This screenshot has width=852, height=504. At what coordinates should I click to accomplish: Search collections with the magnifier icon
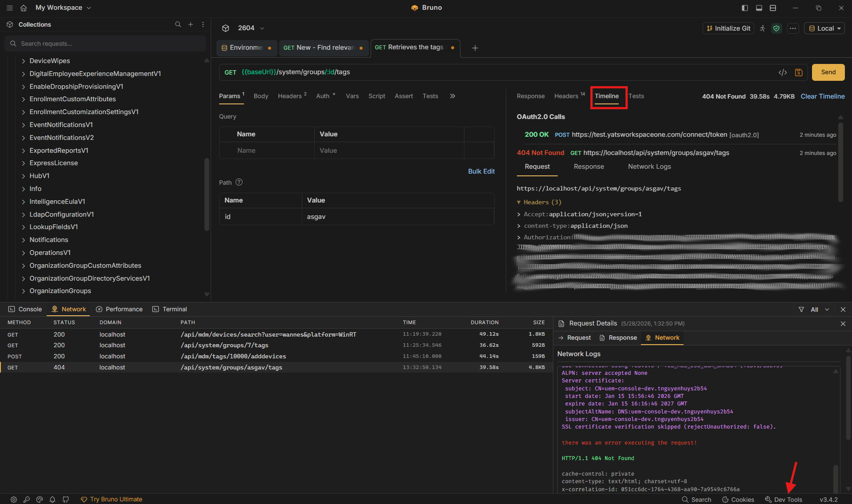[178, 24]
